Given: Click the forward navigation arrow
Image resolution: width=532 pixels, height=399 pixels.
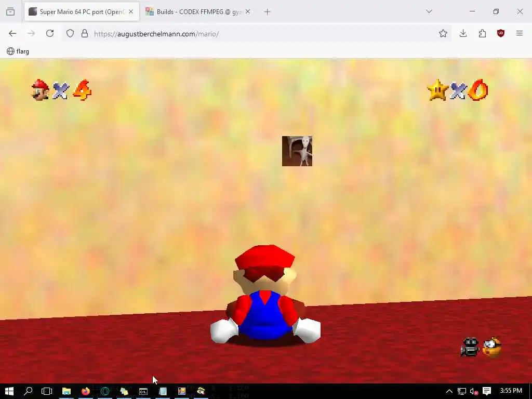Looking at the screenshot, I should click(x=31, y=34).
